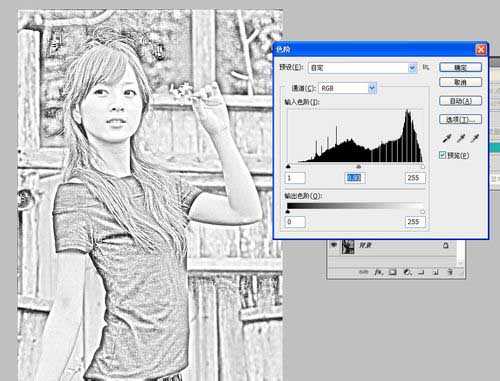Click the add layer style fx icon
This screenshot has width=500, height=381.
[x=378, y=272]
